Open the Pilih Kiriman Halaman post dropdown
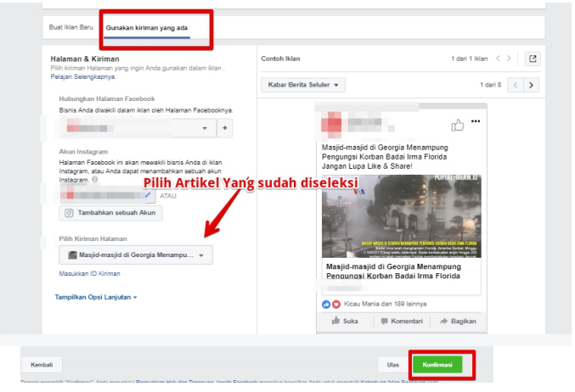Viewport: 575px width, 392px height. click(136, 255)
